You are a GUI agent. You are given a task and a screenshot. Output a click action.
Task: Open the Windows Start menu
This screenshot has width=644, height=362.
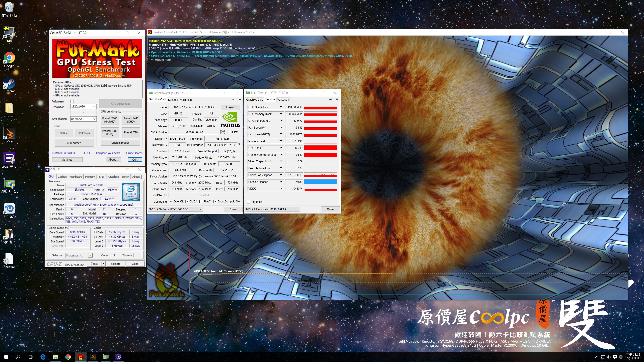[x=6, y=357]
